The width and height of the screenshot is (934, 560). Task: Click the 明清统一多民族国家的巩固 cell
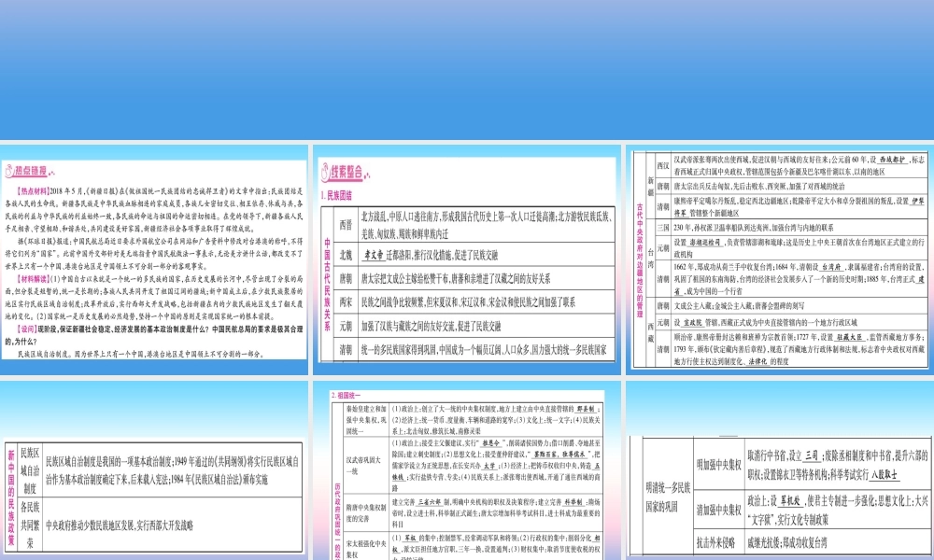coord(668,497)
